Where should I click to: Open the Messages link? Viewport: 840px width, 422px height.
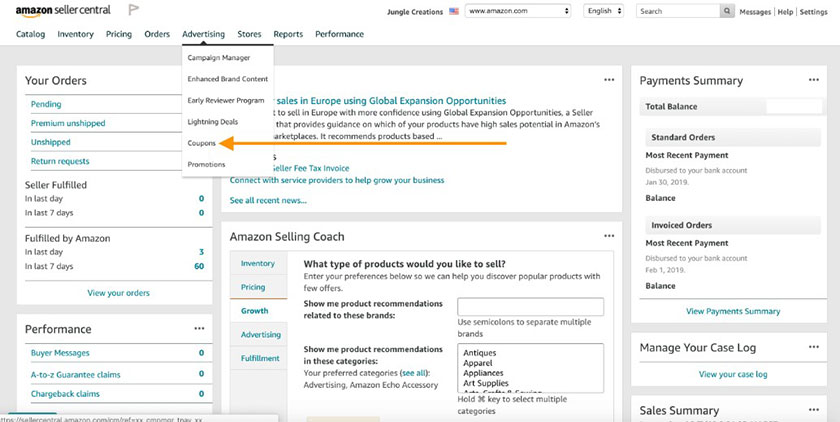[755, 12]
